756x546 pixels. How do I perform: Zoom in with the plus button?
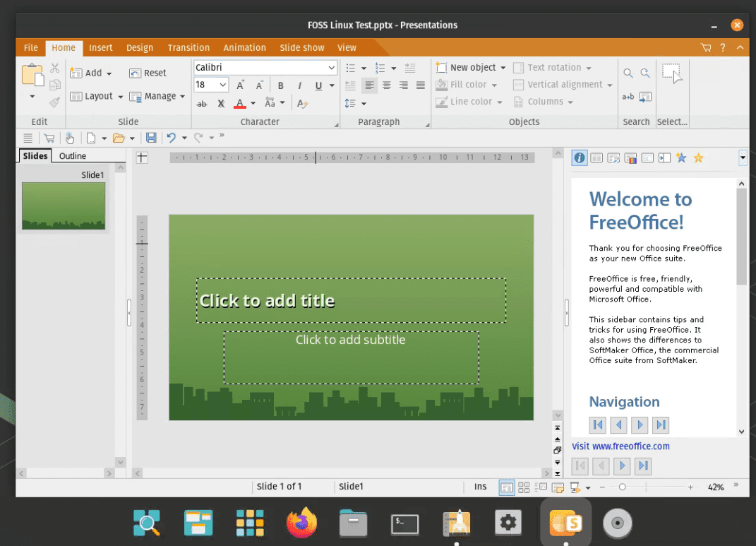click(x=690, y=487)
